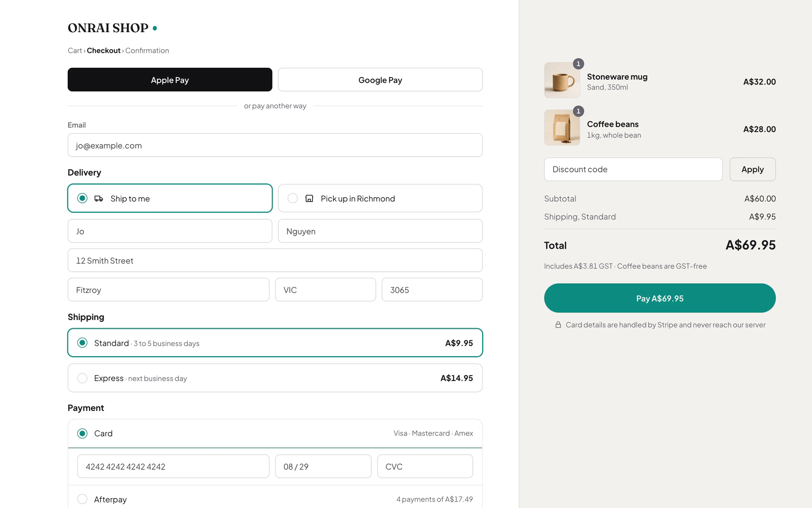
Task: Click the 1kg, whole bean variant text
Action: click(614, 135)
